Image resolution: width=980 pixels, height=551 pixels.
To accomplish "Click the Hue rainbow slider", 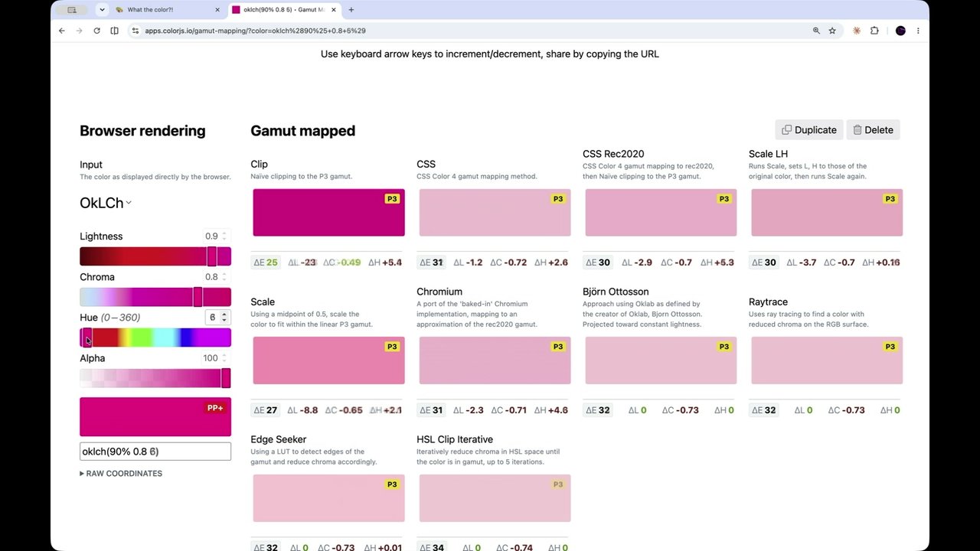I will pyautogui.click(x=155, y=337).
